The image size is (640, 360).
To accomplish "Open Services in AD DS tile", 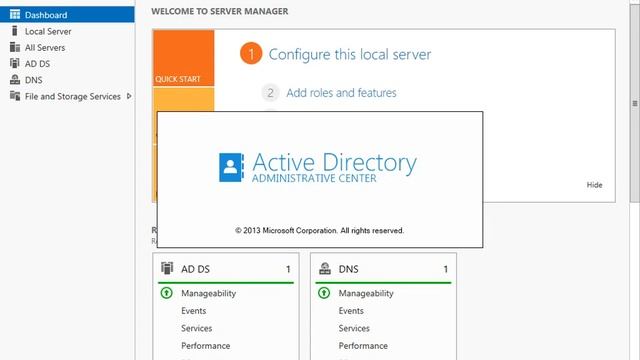I will [x=196, y=328].
